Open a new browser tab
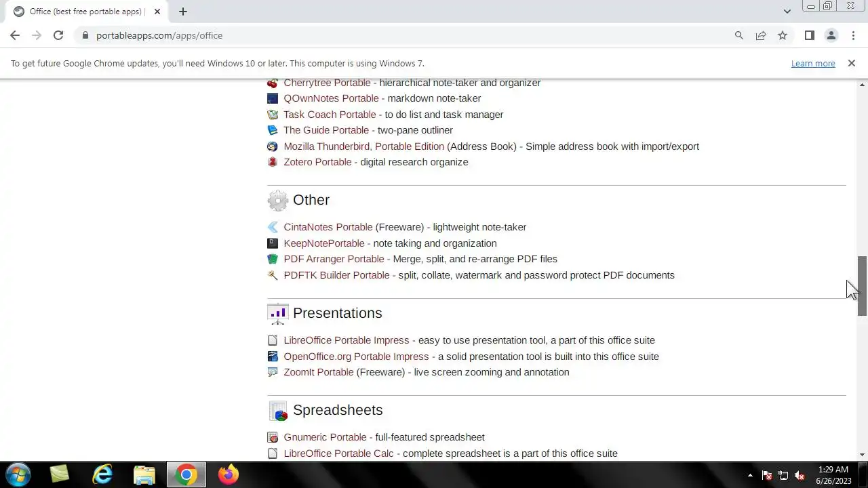Image resolution: width=868 pixels, height=488 pixels. tap(183, 12)
